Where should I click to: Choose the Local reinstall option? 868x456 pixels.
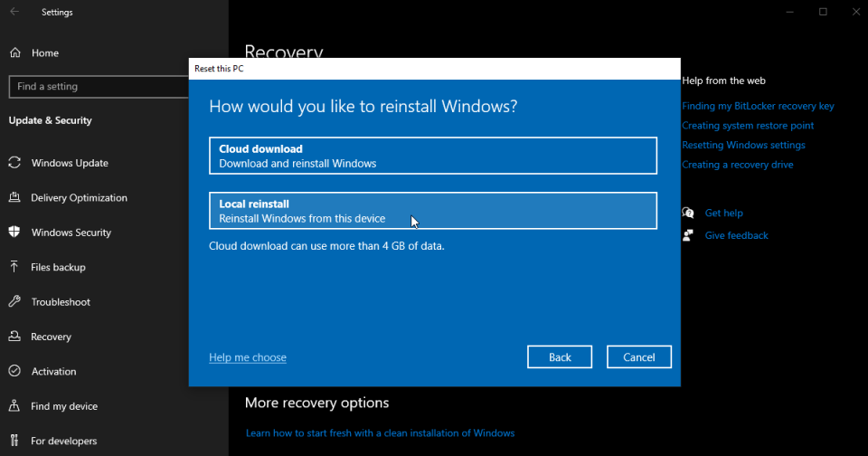coord(433,211)
